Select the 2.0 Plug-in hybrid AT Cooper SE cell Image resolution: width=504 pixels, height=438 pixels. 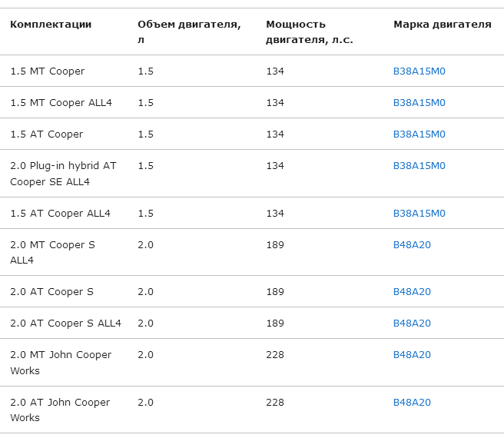(x=63, y=174)
